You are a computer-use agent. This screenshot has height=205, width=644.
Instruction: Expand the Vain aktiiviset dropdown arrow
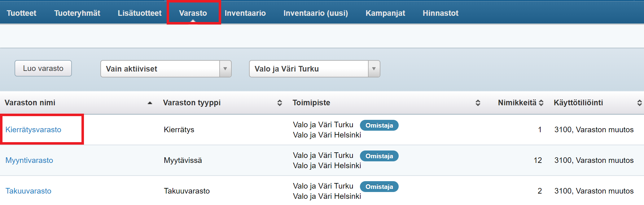pos(225,69)
